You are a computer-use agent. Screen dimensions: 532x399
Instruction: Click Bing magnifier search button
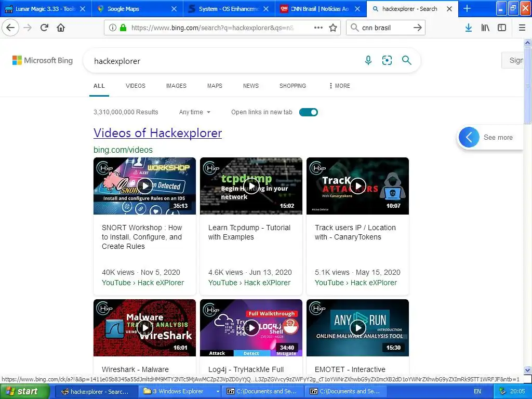[406, 60]
